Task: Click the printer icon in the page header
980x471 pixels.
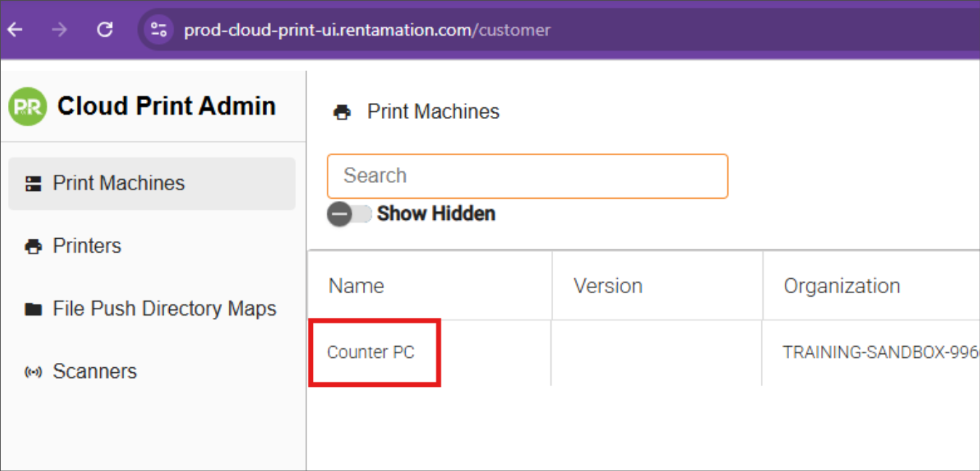Action: (x=342, y=112)
